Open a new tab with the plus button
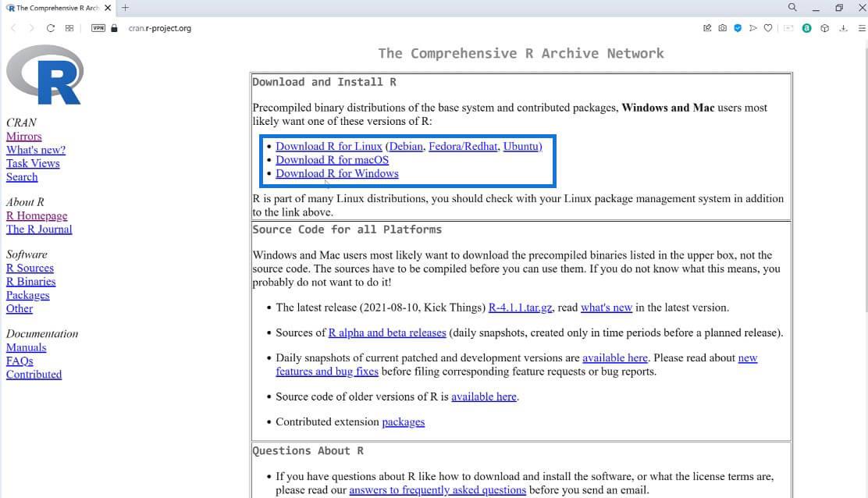Screen dimensions: 868x498 coord(125,8)
